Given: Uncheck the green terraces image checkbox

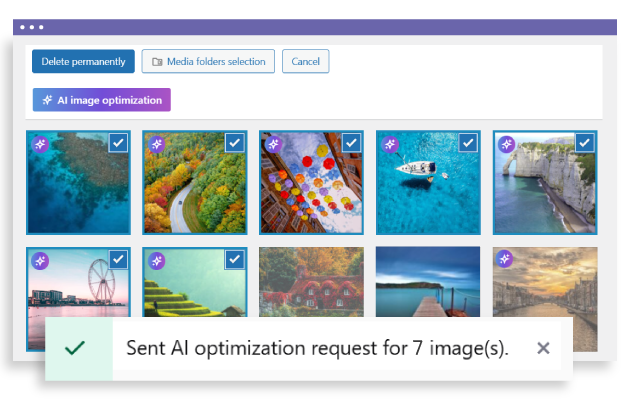Looking at the screenshot, I should [235, 259].
